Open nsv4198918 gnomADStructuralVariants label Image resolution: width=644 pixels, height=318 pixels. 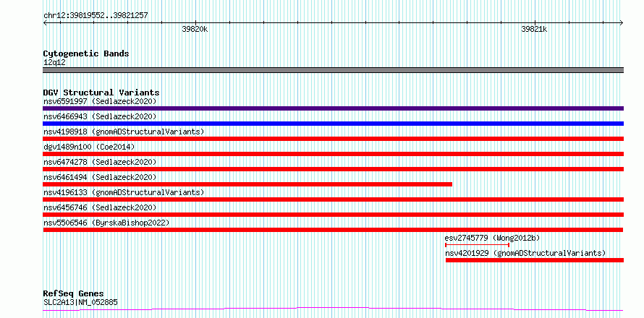(x=124, y=132)
